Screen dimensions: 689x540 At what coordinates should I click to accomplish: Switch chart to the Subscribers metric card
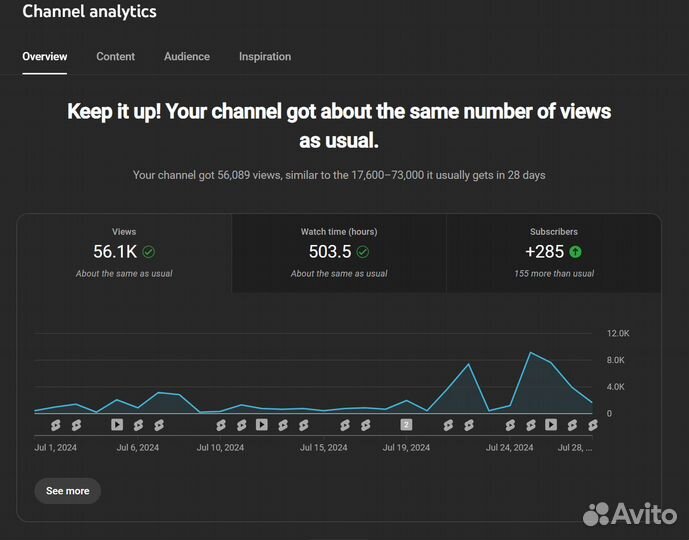pyautogui.click(x=553, y=253)
